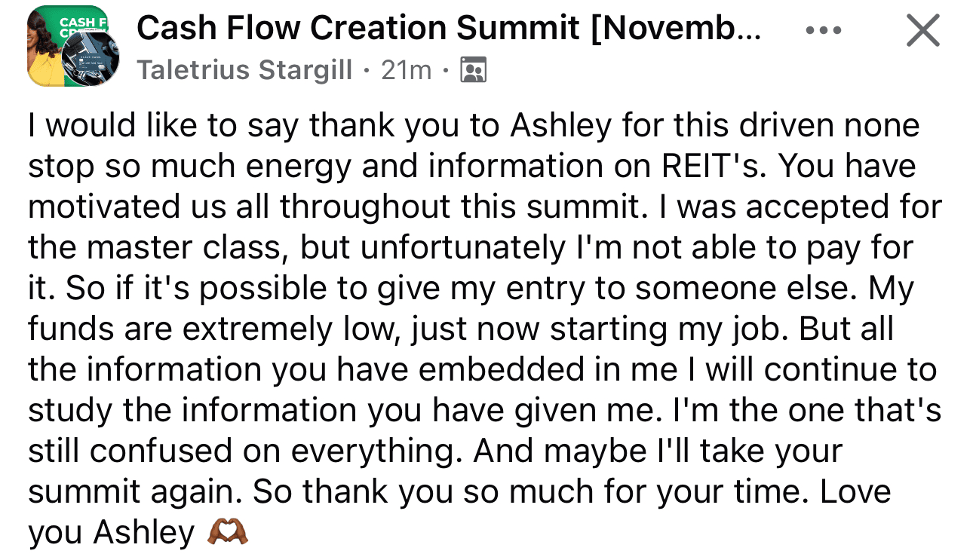
Task: Visit Taletrius Stargill's profile name
Action: pyautogui.click(x=244, y=70)
